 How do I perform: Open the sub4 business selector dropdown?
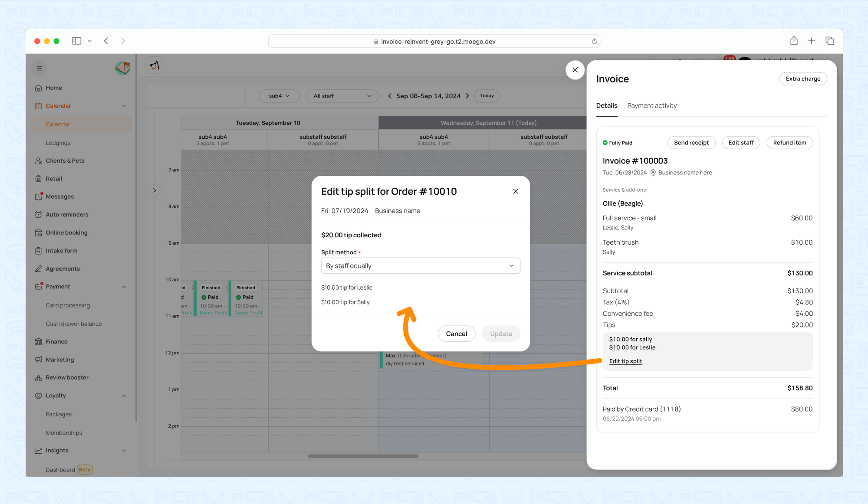click(279, 96)
